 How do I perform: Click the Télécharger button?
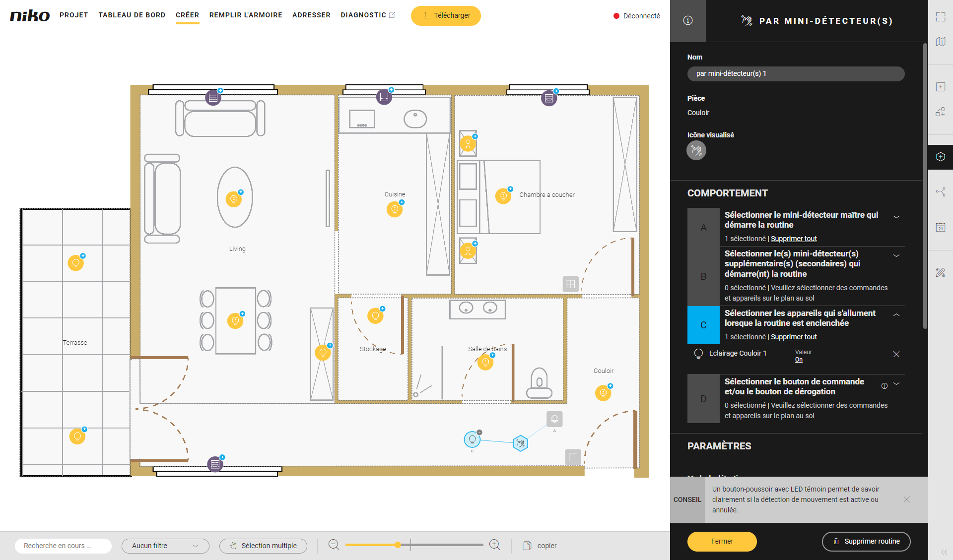[x=446, y=15]
